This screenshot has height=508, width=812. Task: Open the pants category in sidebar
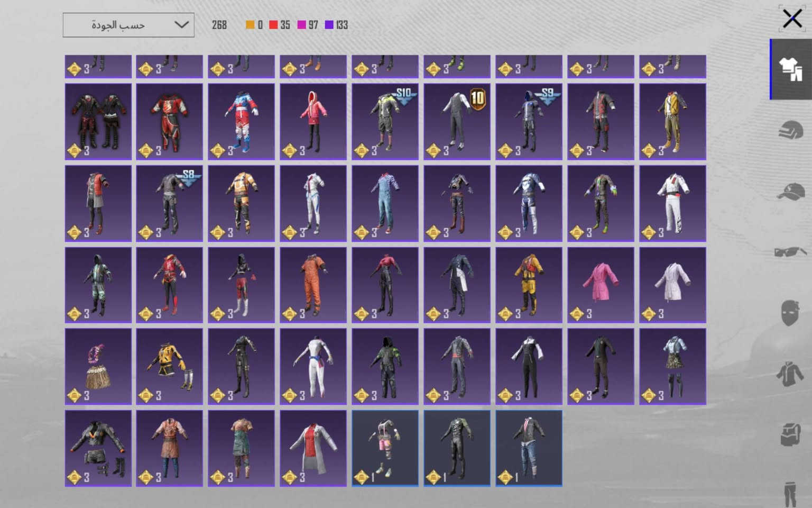790,494
